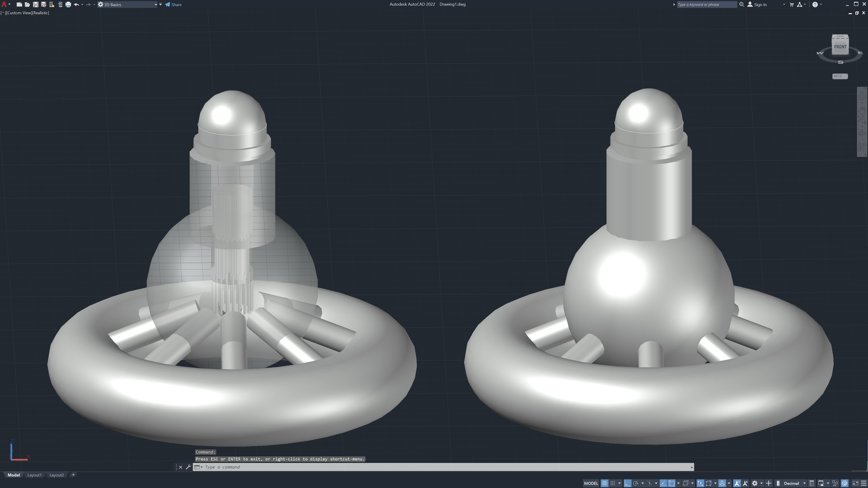Click the Sign In link

click(759, 4)
